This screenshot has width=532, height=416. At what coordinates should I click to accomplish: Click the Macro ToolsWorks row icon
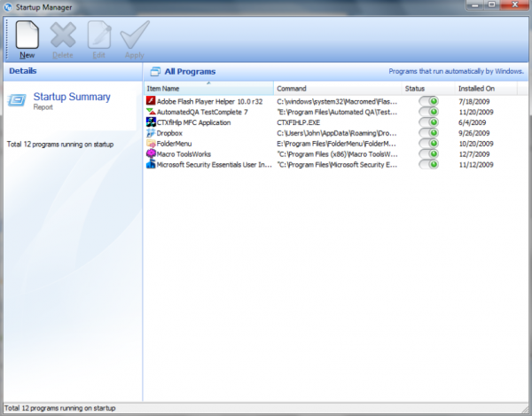151,153
